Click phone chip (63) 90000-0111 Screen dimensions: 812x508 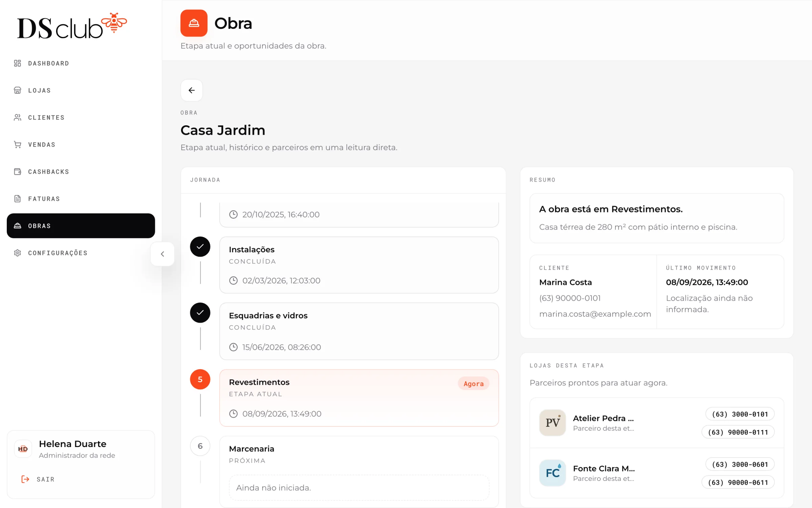coord(738,432)
